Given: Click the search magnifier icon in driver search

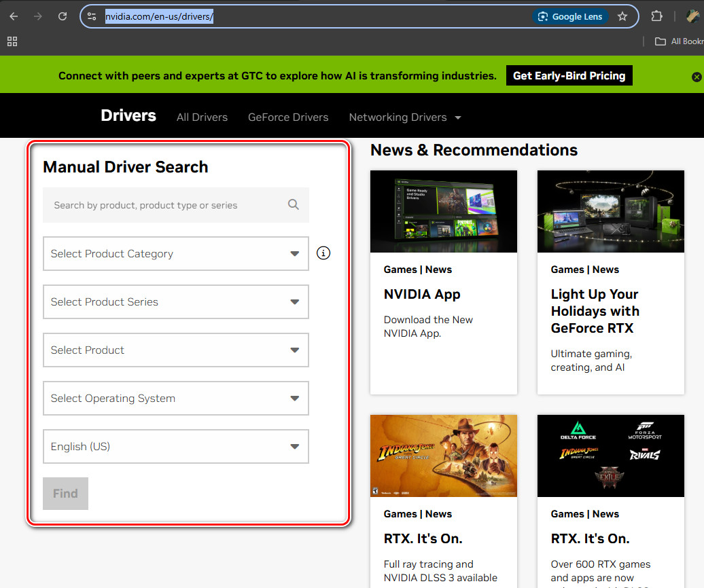Looking at the screenshot, I should pos(294,204).
